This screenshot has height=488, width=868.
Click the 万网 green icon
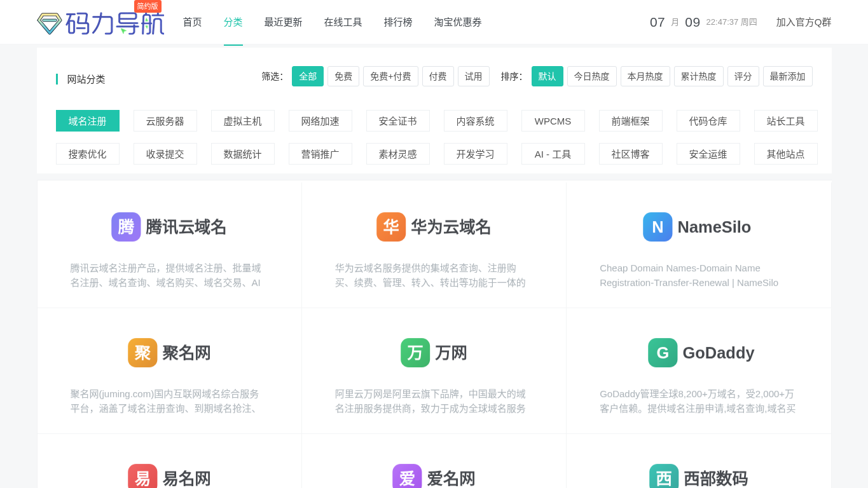tap(415, 353)
